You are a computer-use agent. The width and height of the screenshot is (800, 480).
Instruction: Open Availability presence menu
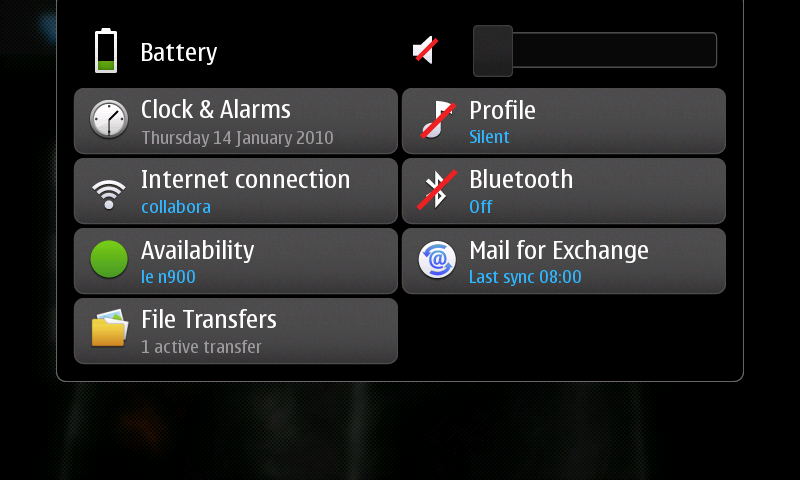(236, 261)
